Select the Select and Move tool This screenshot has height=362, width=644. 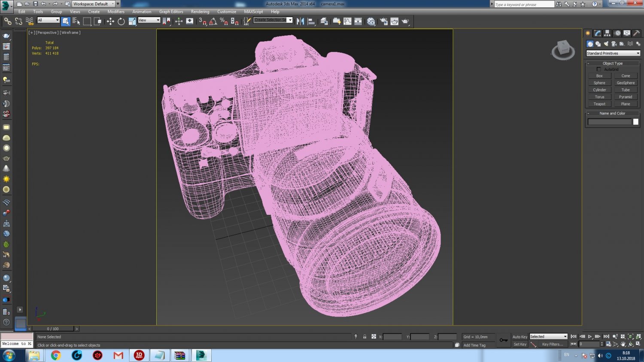click(111, 21)
